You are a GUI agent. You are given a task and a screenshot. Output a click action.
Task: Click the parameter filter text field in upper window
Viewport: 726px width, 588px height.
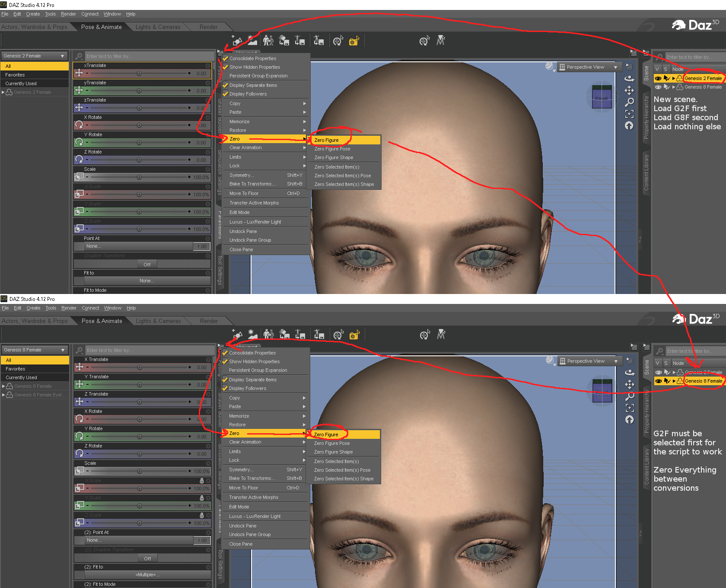pos(149,56)
